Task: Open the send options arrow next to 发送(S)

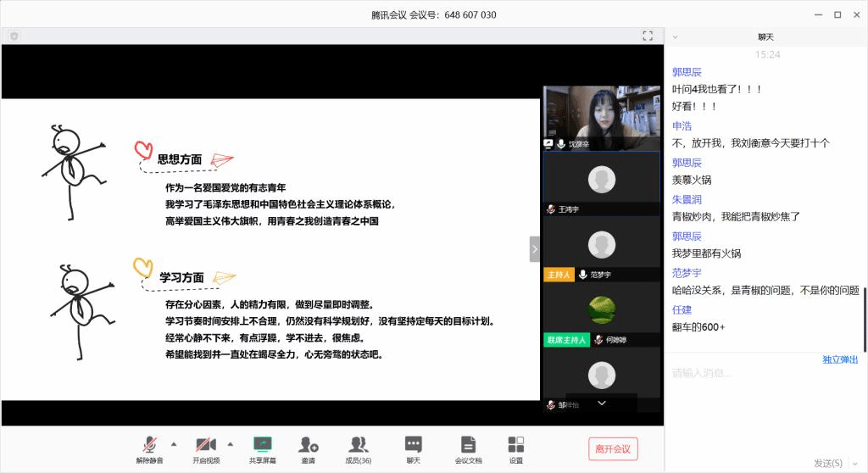Action: pyautogui.click(x=854, y=463)
